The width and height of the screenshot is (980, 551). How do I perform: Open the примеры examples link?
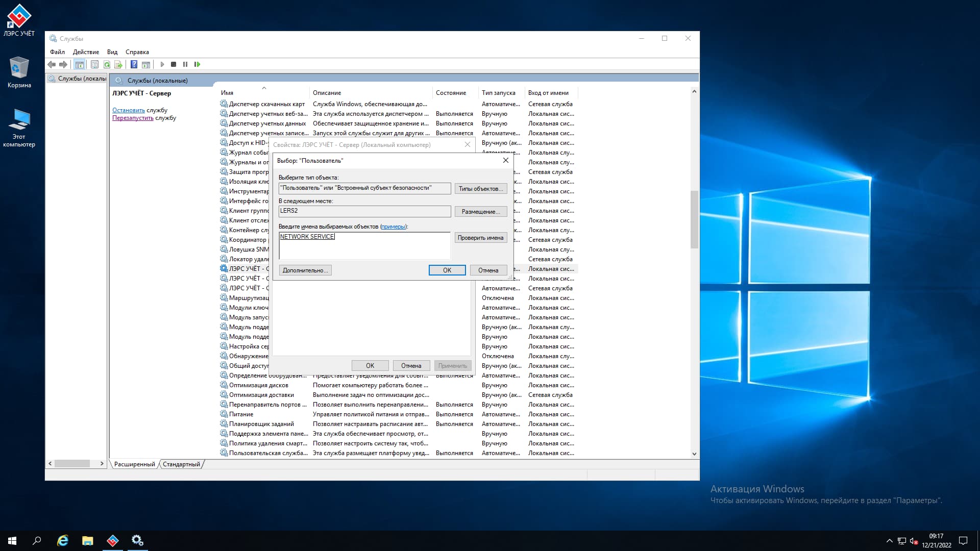tap(393, 227)
